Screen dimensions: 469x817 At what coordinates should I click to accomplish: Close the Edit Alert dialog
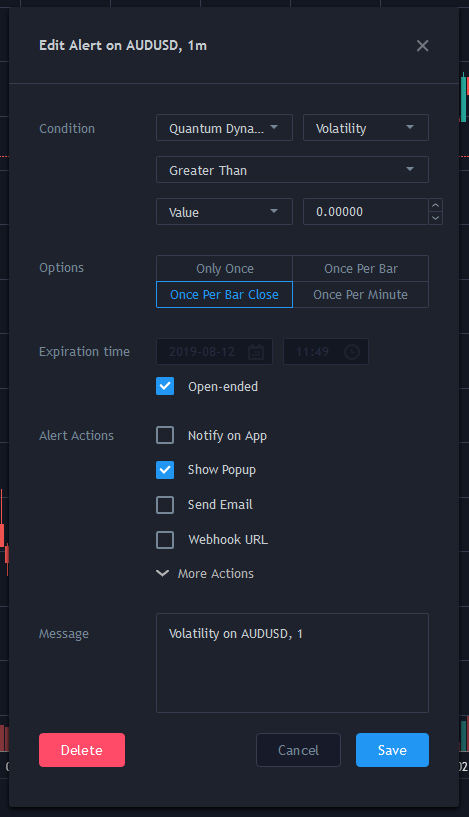point(423,46)
